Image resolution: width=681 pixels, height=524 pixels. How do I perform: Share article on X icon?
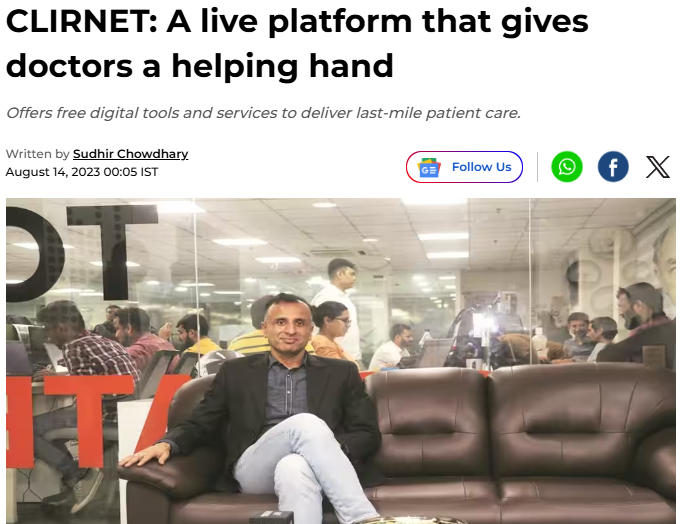658,167
